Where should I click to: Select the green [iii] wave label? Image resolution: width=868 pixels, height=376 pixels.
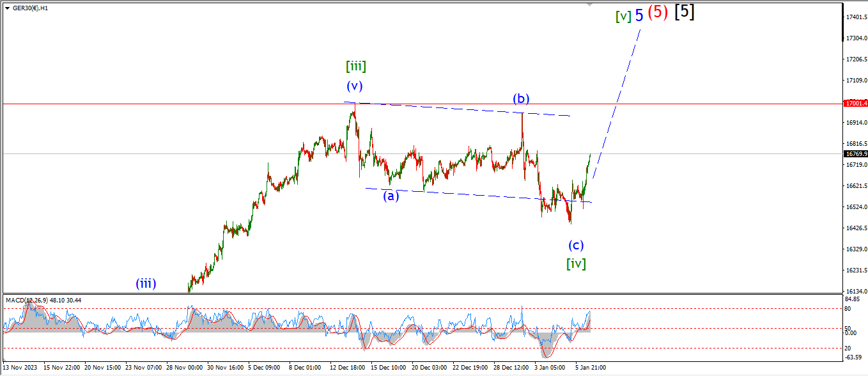[x=355, y=66]
